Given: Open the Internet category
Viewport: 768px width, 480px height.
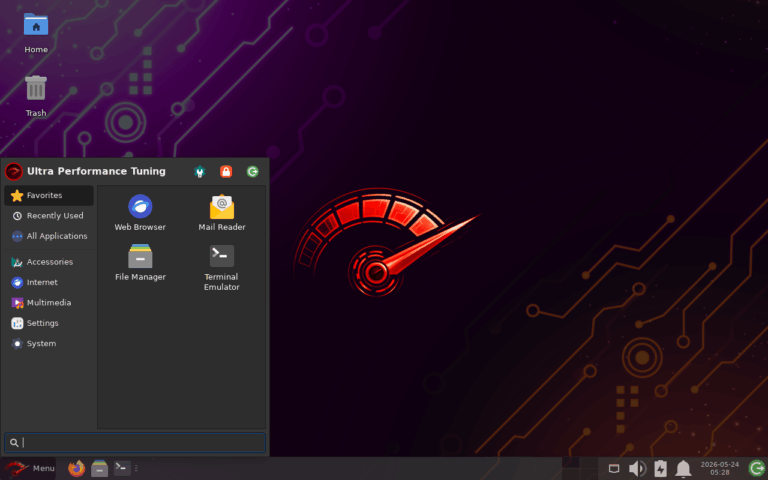Looking at the screenshot, I should coord(49,283).
